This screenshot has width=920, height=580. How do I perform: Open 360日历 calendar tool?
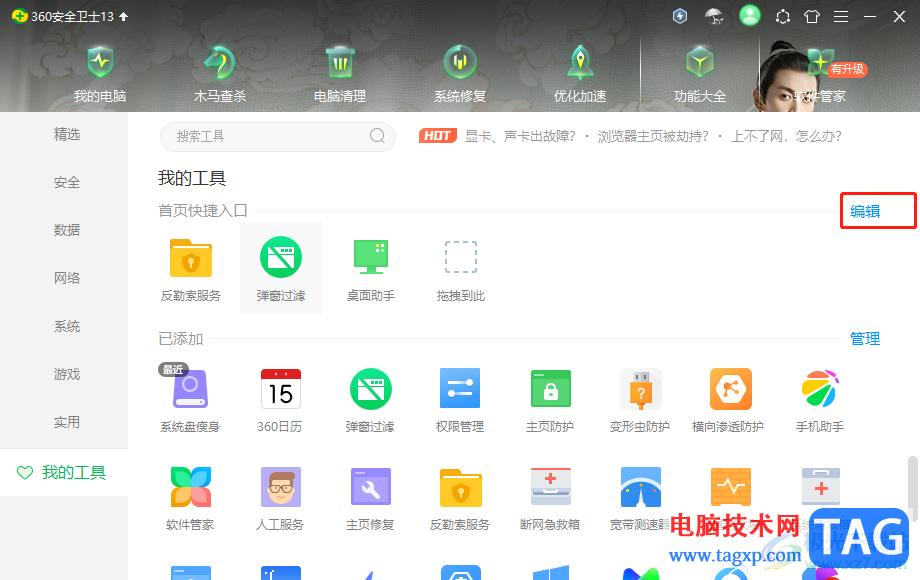pyautogui.click(x=280, y=400)
